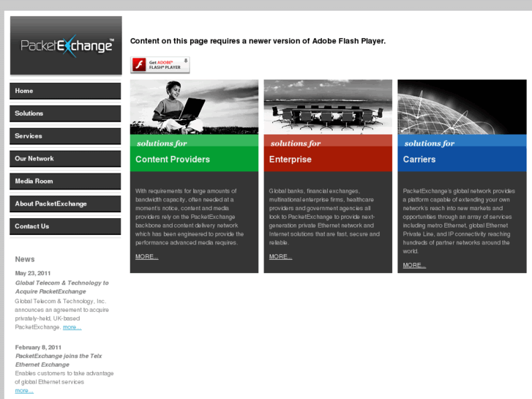This screenshot has height=399, width=532.
Task: Navigate to Contact Us
Action: click(x=65, y=226)
